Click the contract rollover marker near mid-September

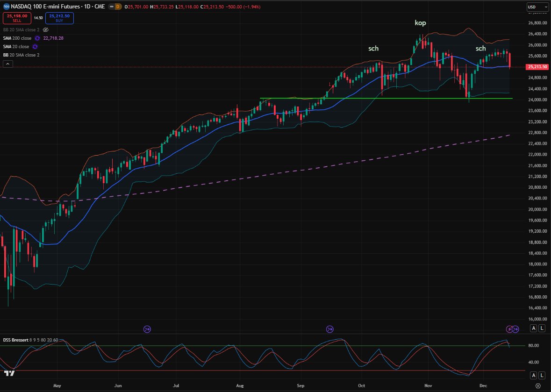click(329, 329)
